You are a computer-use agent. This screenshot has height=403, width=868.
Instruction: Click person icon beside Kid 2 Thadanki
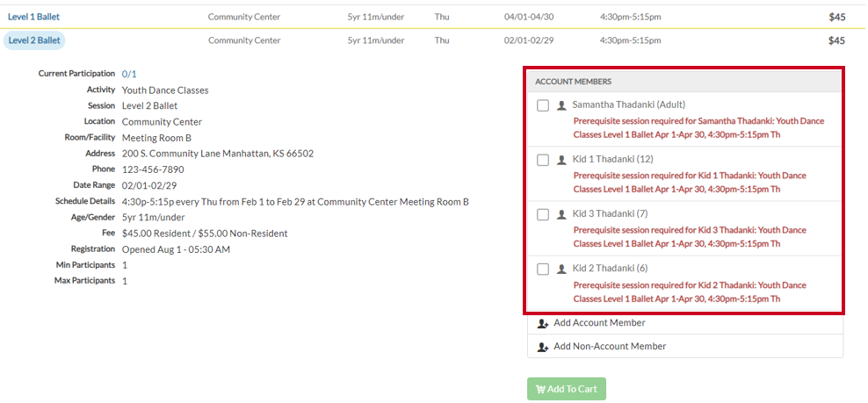point(561,269)
